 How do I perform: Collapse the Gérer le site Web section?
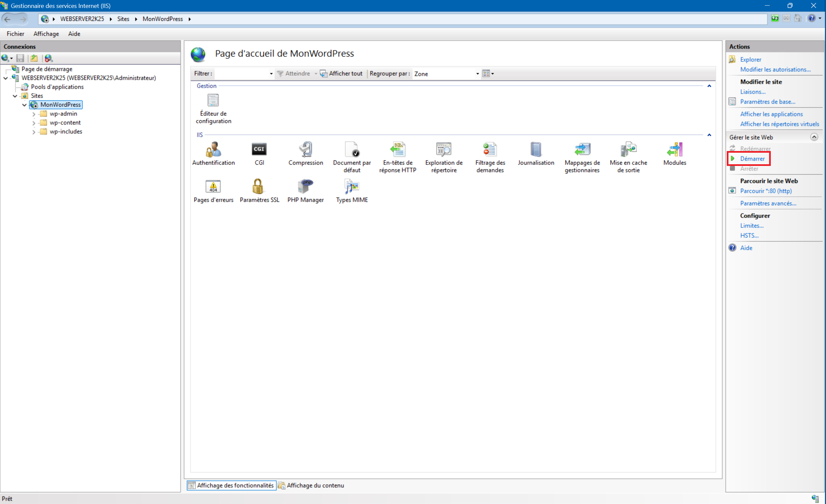[x=814, y=137]
